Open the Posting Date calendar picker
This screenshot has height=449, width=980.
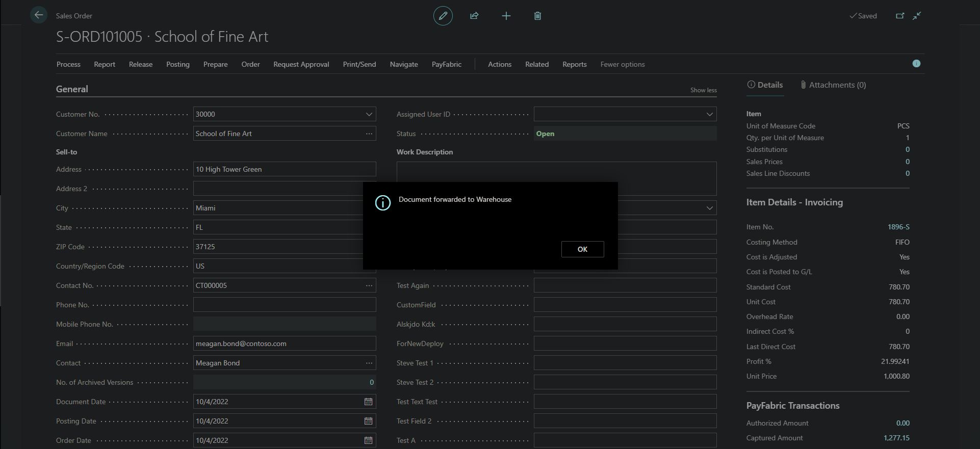pyautogui.click(x=368, y=421)
